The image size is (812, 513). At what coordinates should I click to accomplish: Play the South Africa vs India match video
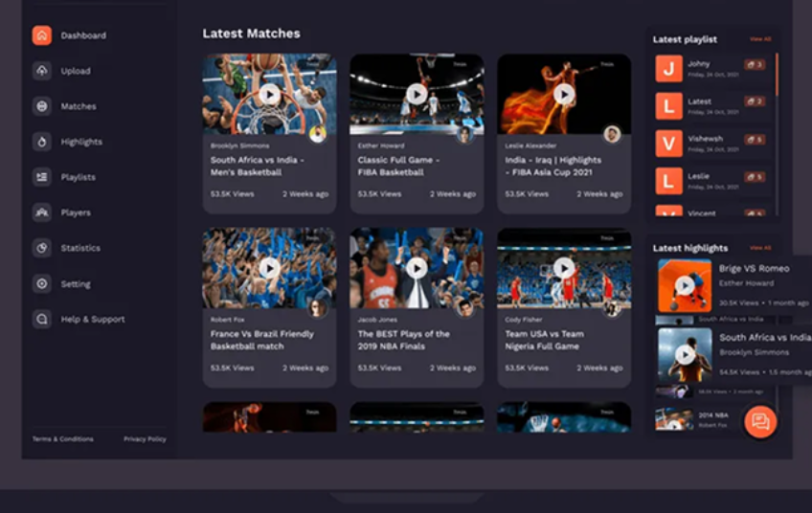pyautogui.click(x=269, y=95)
